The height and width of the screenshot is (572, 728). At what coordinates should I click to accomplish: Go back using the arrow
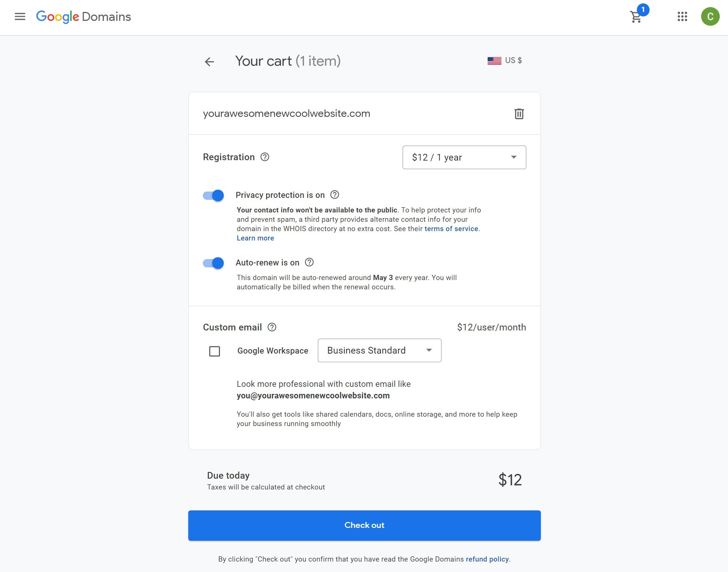(x=210, y=62)
